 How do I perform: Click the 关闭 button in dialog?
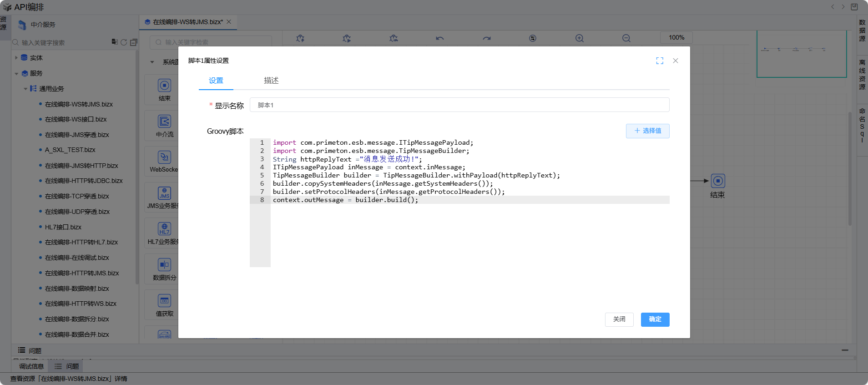[619, 319]
